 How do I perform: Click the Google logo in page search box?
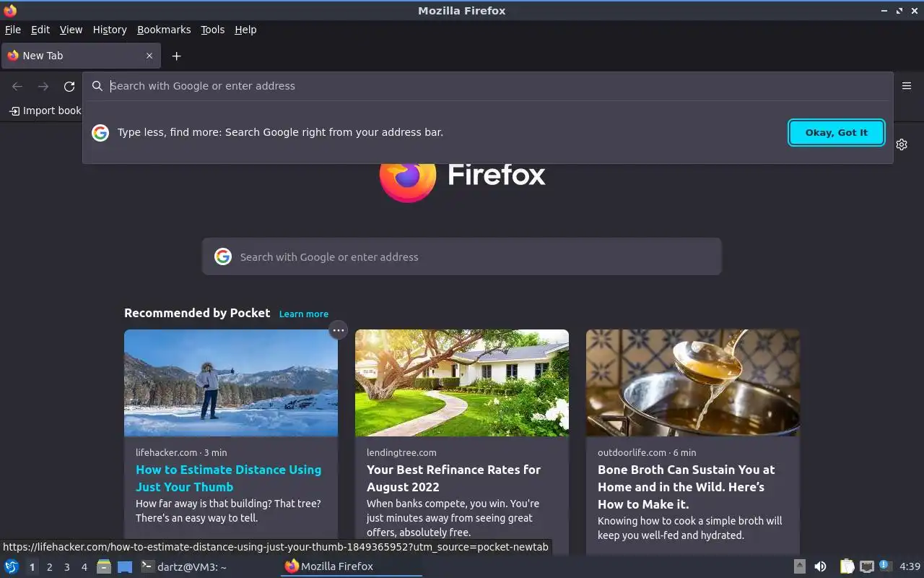pyautogui.click(x=223, y=256)
